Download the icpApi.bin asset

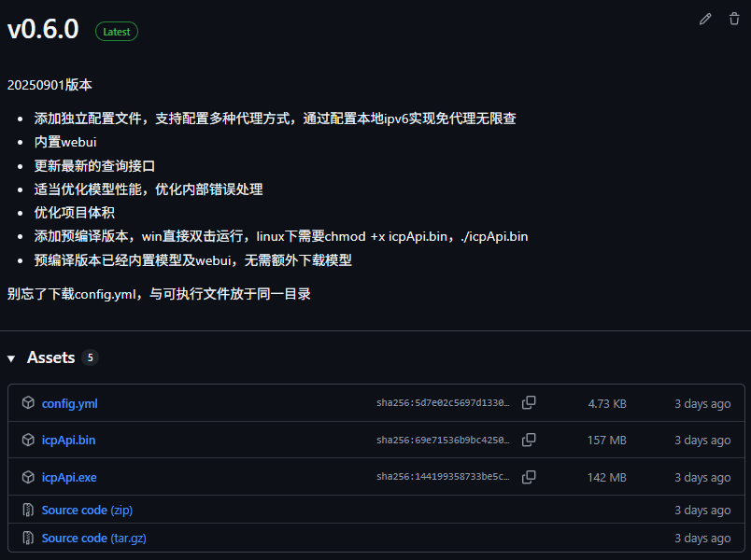coord(67,440)
